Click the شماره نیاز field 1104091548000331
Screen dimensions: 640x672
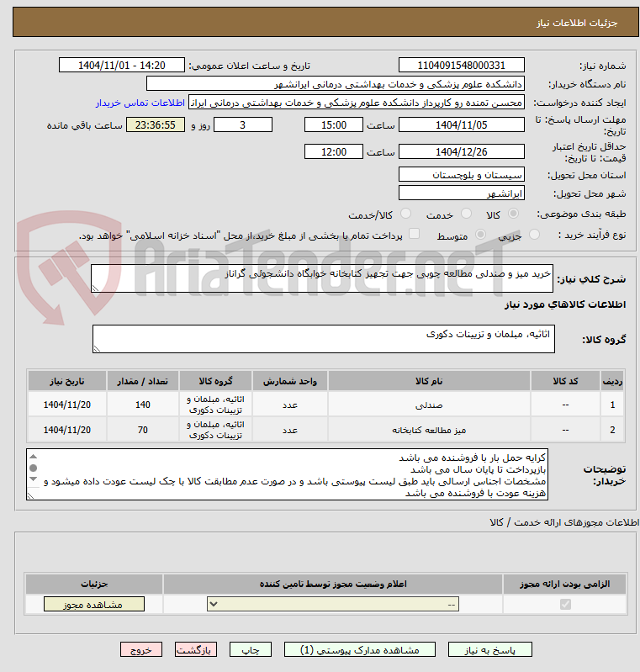pyautogui.click(x=461, y=65)
